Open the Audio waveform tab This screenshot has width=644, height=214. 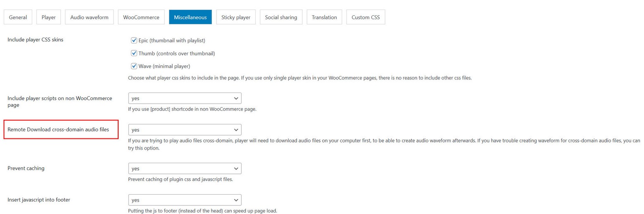(89, 17)
